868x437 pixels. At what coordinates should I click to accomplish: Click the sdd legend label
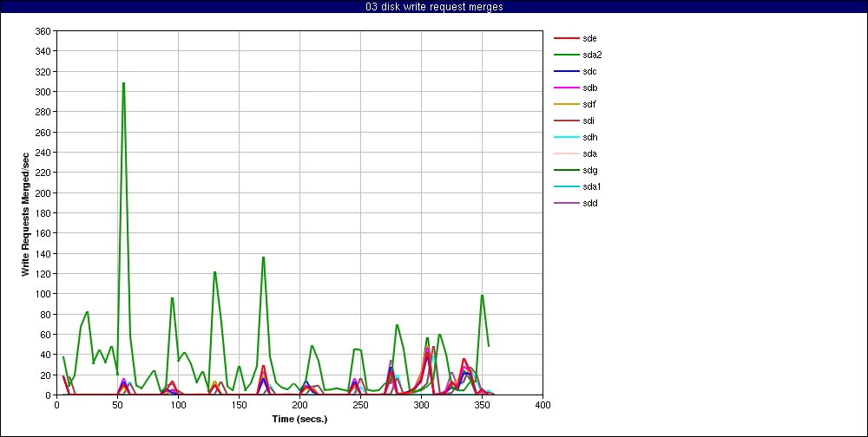coord(589,203)
